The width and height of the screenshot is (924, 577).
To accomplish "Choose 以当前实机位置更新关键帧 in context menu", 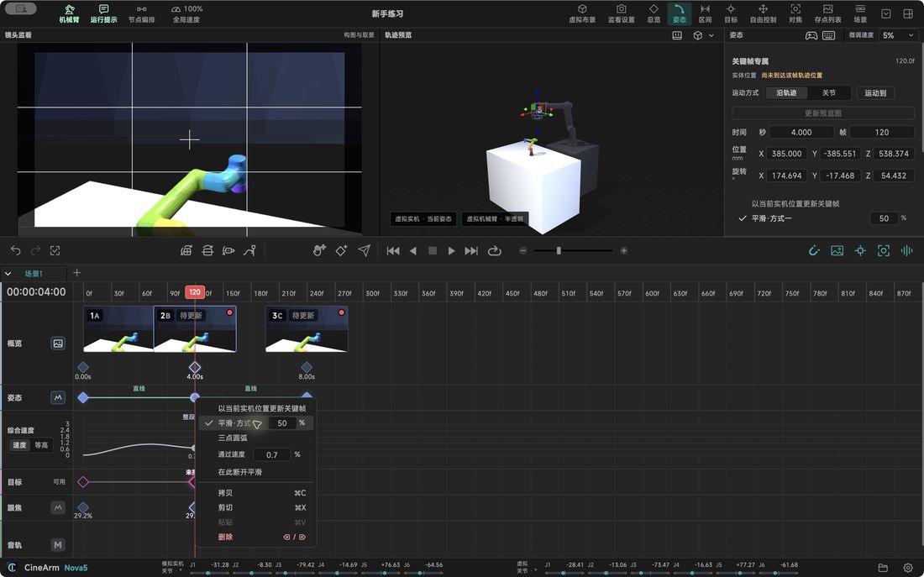I will click(x=261, y=408).
